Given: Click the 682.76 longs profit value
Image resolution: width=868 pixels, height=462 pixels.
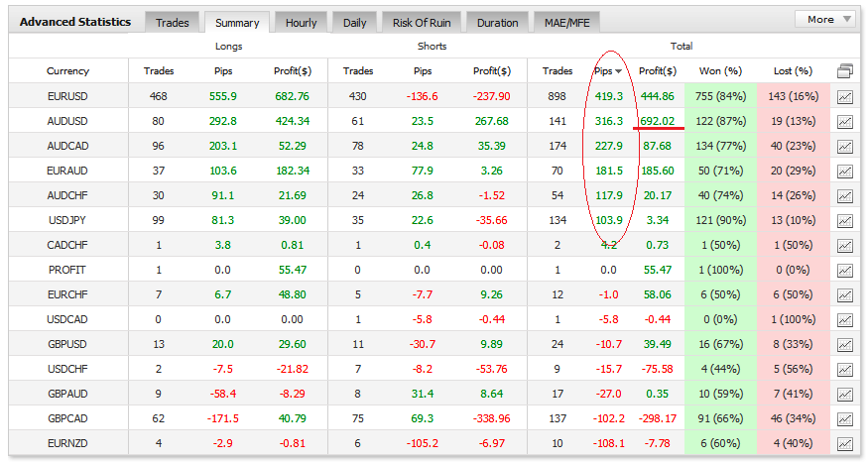Looking at the screenshot, I should [x=293, y=96].
